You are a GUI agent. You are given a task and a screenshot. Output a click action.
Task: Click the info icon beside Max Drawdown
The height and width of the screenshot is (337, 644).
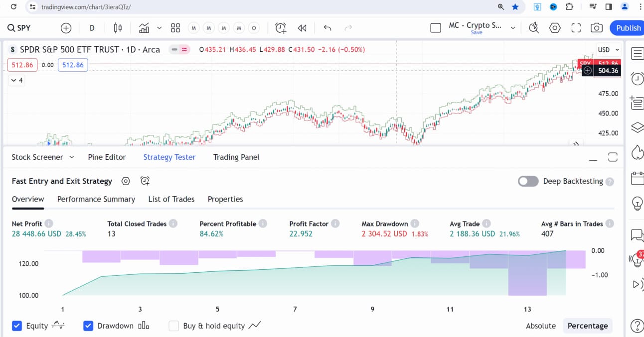point(415,224)
